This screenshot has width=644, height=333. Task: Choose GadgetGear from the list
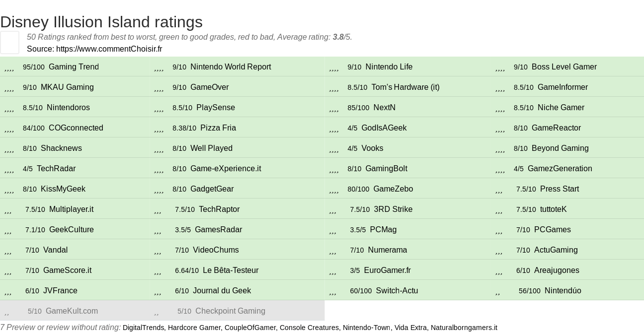pyautogui.click(x=212, y=189)
